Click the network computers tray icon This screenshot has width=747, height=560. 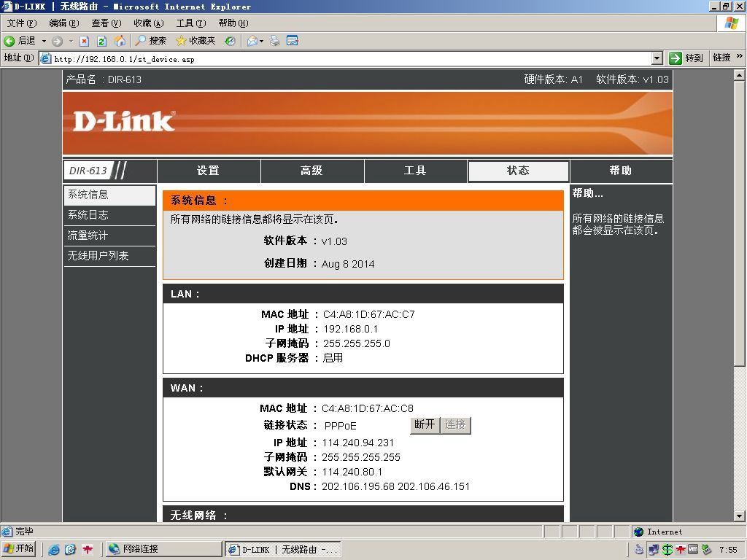[654, 550]
